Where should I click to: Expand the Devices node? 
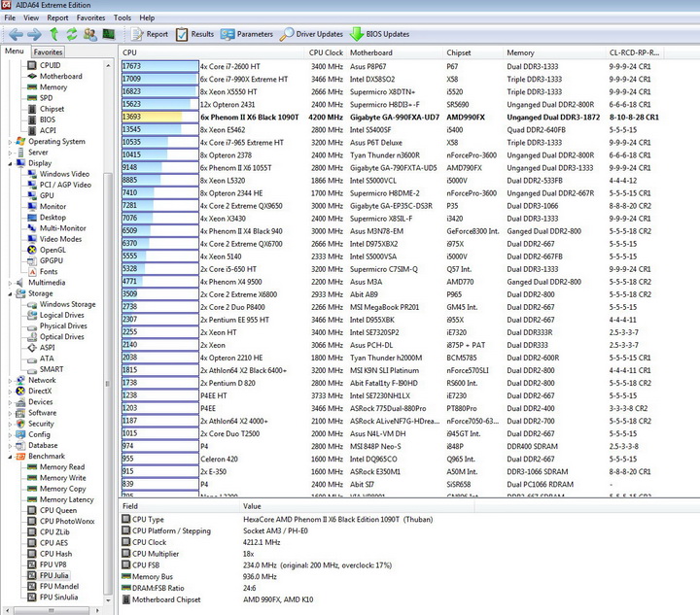[x=10, y=402]
